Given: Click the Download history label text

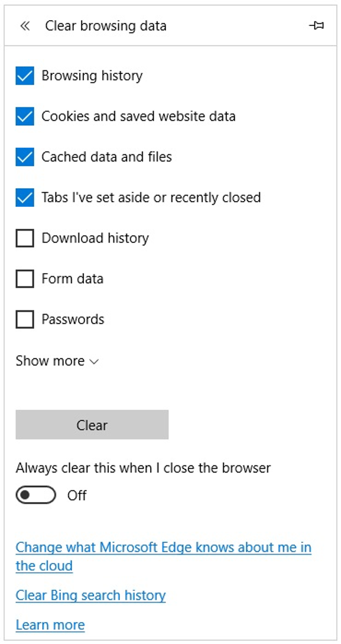Looking at the screenshot, I should [95, 238].
